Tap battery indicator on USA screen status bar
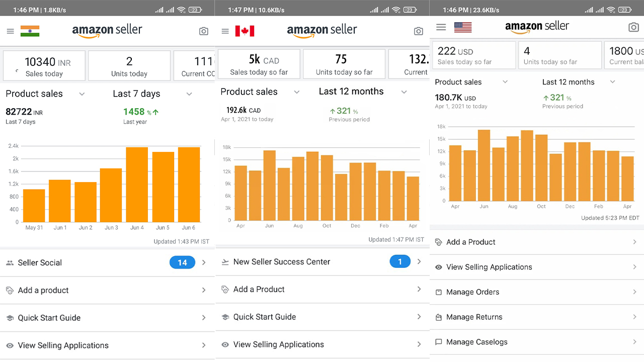 pyautogui.click(x=625, y=10)
